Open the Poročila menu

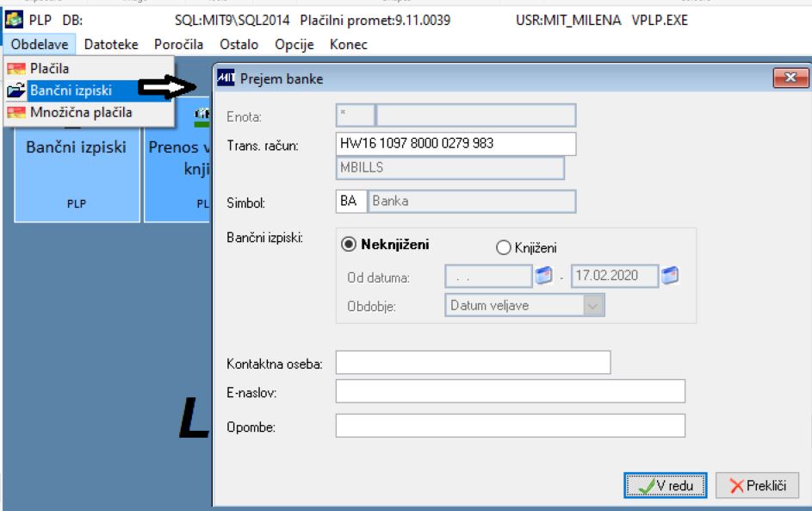click(x=178, y=45)
